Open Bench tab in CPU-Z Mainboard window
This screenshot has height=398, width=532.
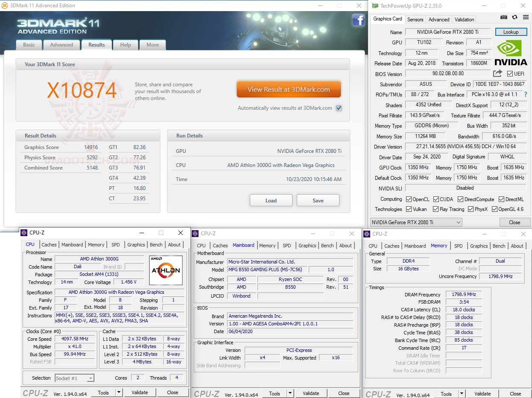[x=327, y=246]
